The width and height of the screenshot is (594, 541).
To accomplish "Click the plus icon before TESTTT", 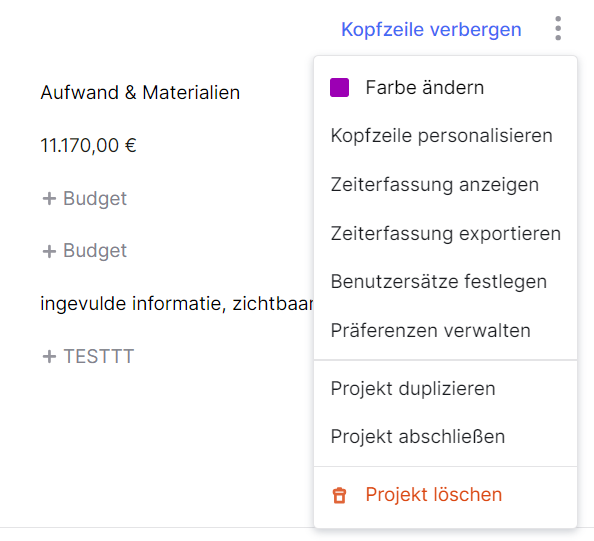I will click(x=49, y=356).
